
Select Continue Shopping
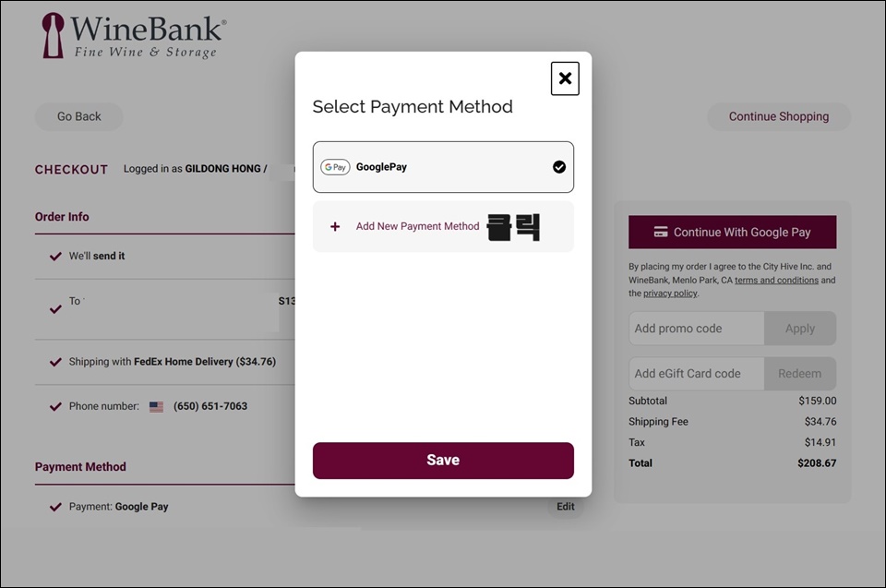(x=779, y=116)
